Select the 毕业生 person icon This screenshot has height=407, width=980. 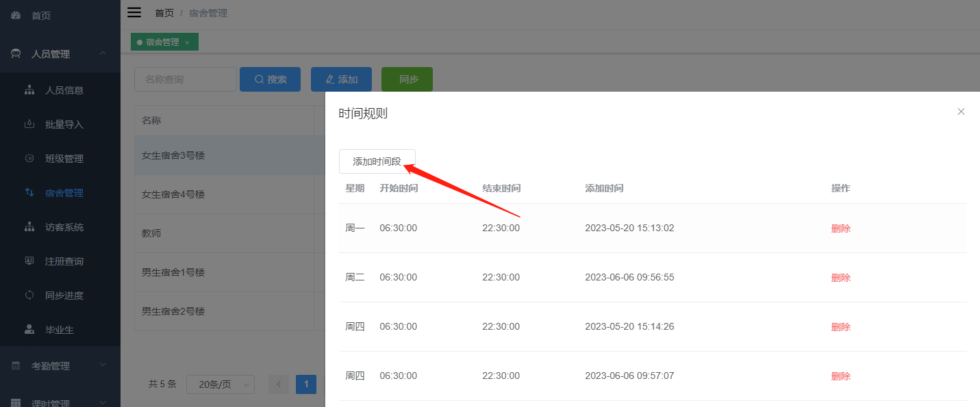tap(32, 329)
